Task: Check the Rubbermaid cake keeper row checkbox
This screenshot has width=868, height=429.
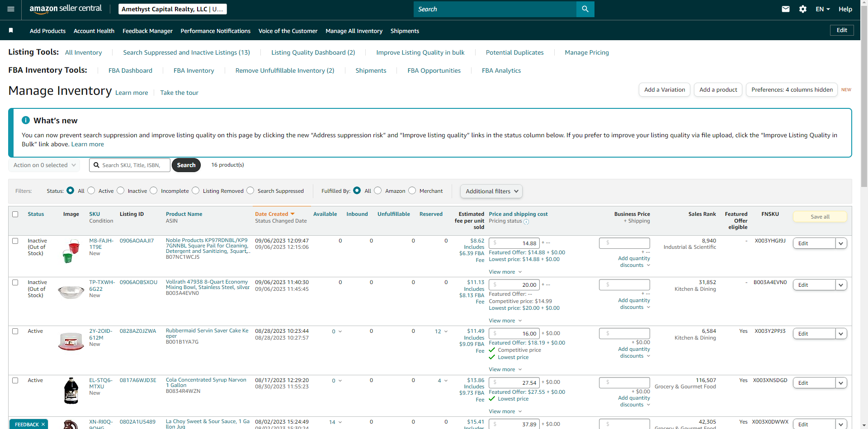Action: pos(15,331)
